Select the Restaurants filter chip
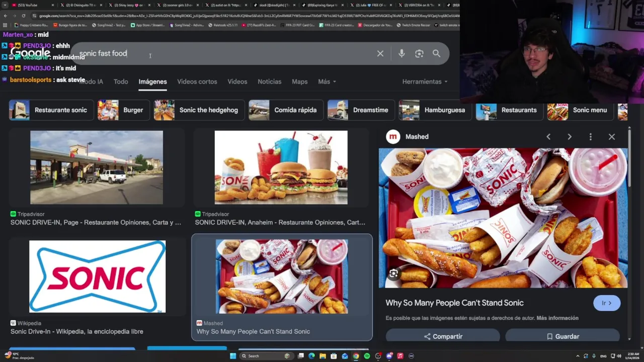This screenshot has height=362, width=644. [509, 110]
